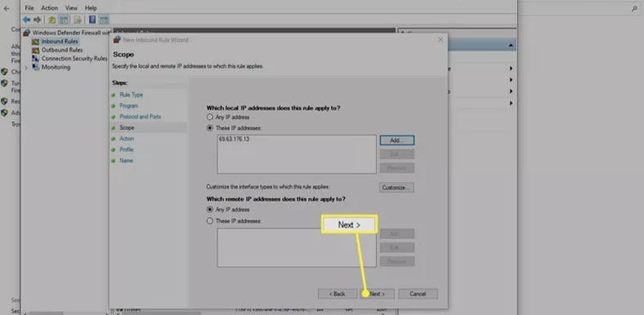Image resolution: width=644 pixels, height=315 pixels.
Task: Click the Scope step in the steps list
Action: pos(126,128)
